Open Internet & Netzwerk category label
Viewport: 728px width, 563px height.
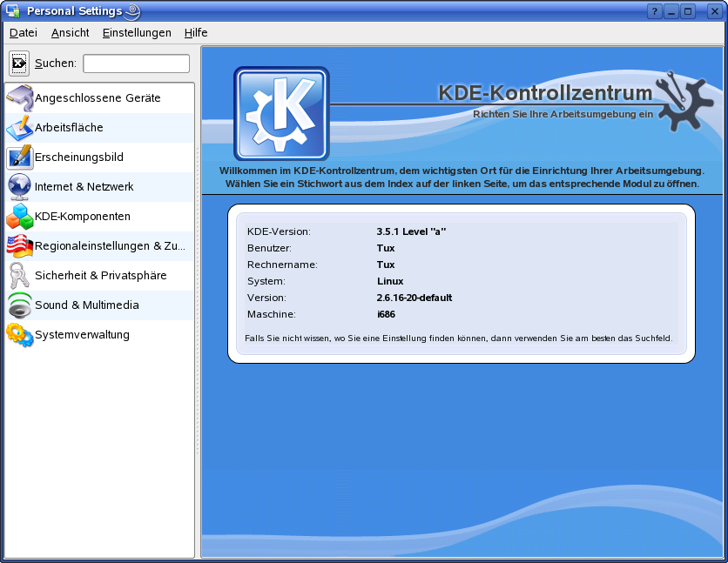tap(84, 187)
